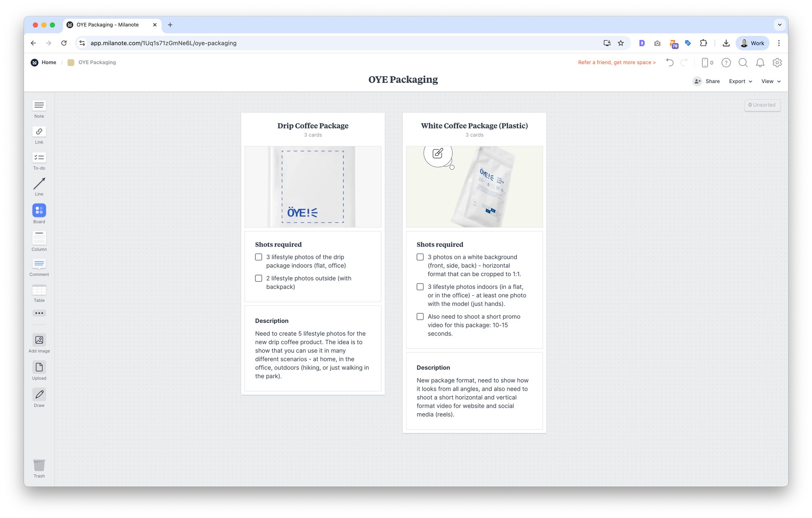Open the Work profile menu
The image size is (812, 518).
point(753,43)
